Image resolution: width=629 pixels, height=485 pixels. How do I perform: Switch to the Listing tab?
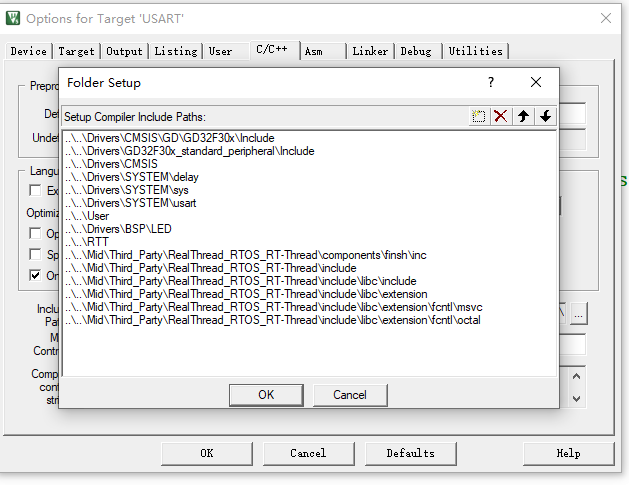pos(176,51)
